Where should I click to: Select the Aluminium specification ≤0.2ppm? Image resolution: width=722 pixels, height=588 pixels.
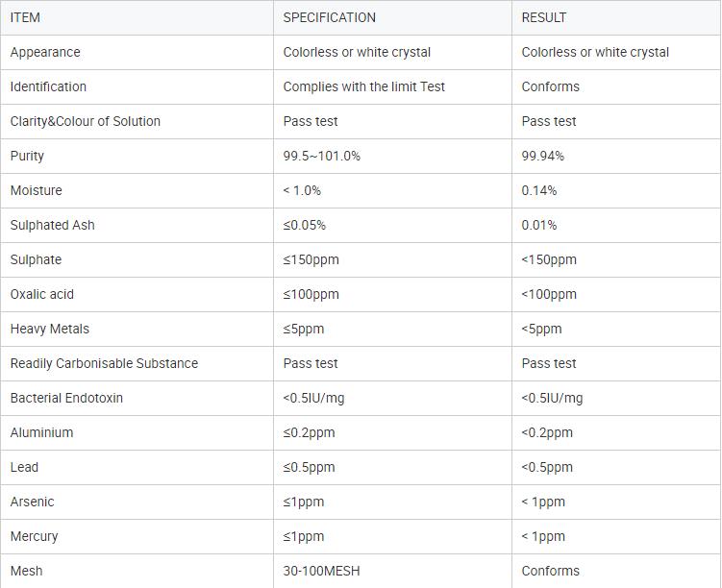pyautogui.click(x=309, y=432)
